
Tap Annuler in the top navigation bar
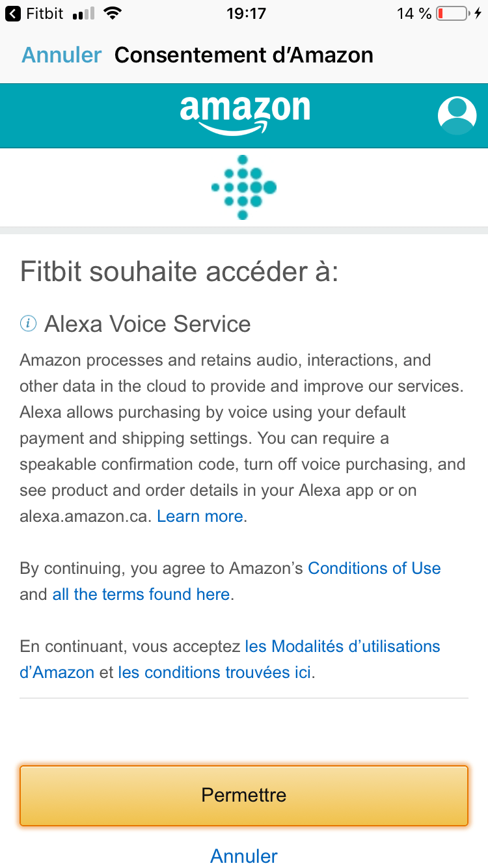(62, 55)
